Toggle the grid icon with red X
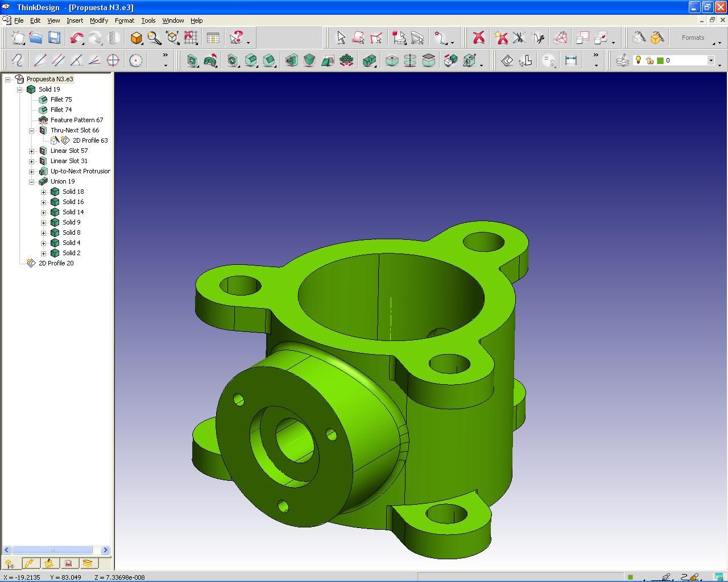The width and height of the screenshot is (728, 582). (191, 38)
